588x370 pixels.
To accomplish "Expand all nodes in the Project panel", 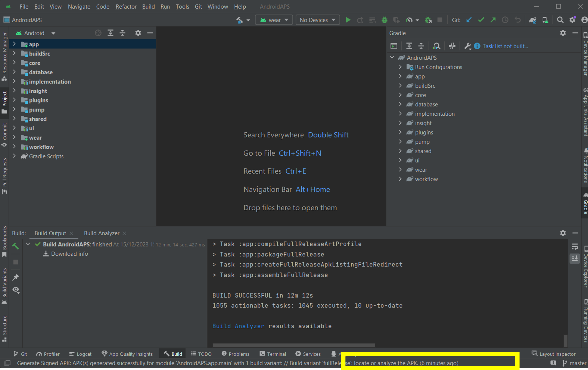I will 110,33.
